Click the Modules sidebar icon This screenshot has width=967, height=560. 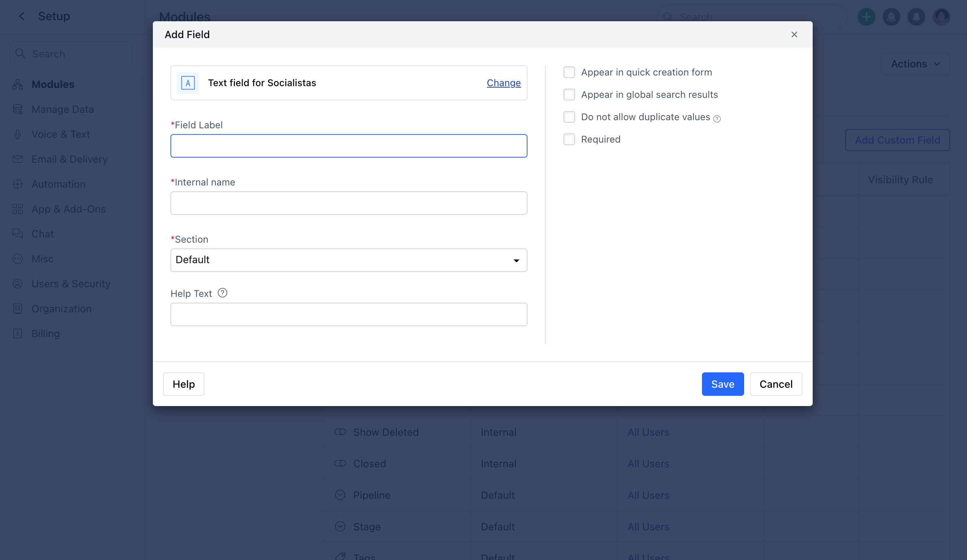point(18,84)
